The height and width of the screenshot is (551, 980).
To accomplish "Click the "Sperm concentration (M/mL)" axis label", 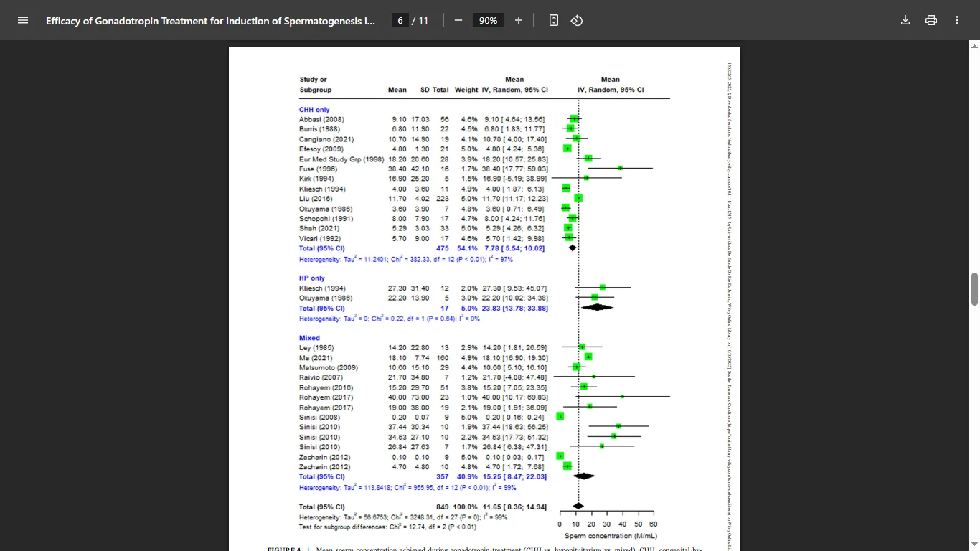I will [611, 536].
